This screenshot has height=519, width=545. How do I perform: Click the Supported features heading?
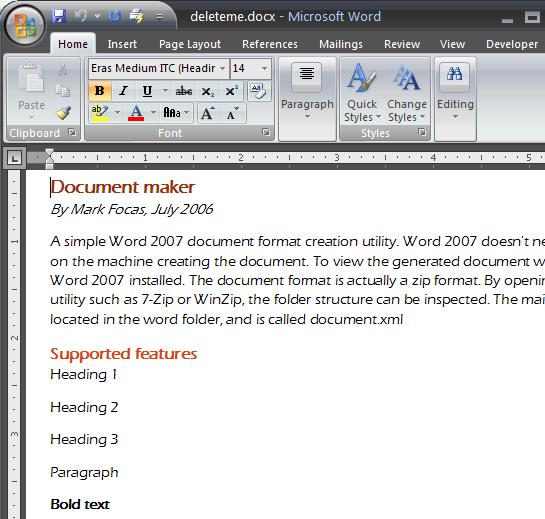[123, 354]
